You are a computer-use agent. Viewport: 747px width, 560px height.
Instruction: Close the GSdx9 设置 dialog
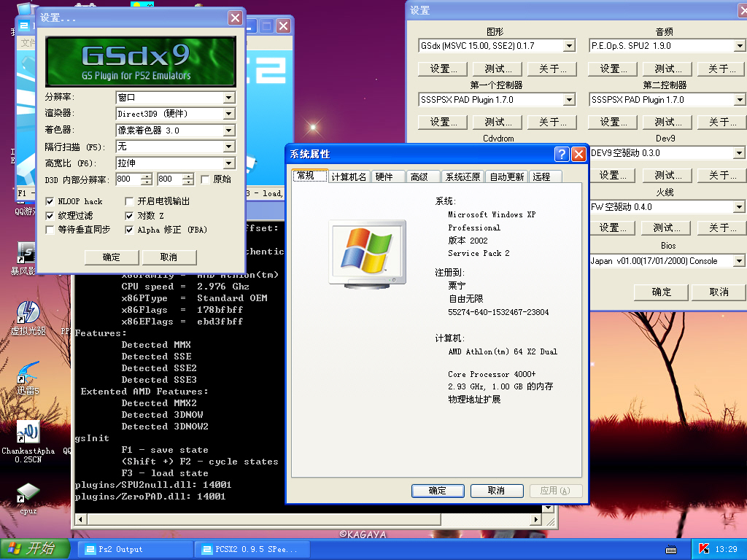[236, 18]
